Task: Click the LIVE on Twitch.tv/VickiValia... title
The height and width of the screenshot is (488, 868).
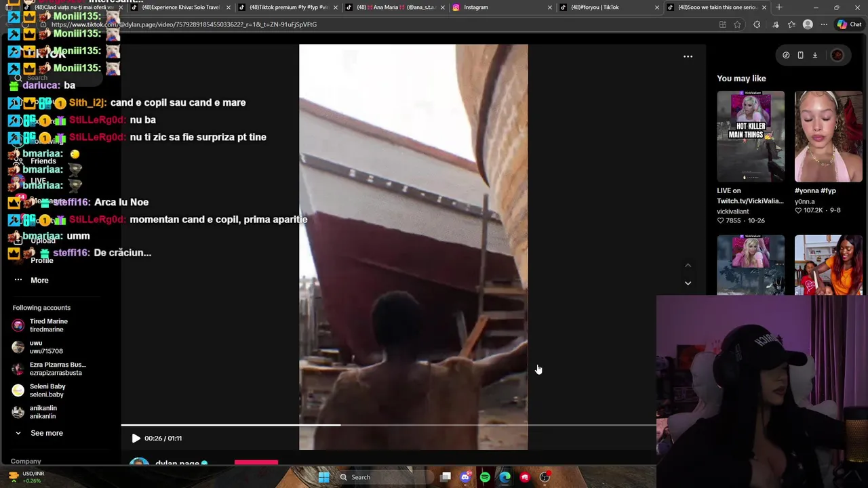Action: pos(750,196)
